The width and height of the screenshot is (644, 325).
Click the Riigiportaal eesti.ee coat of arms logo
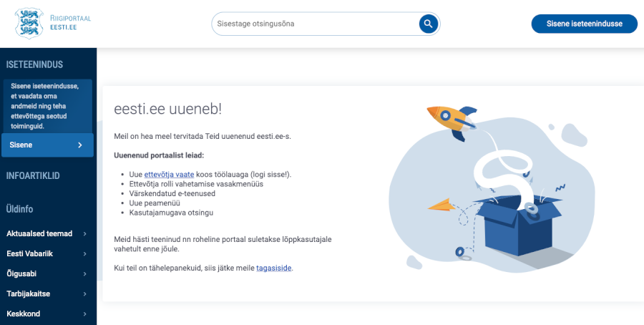point(29,23)
